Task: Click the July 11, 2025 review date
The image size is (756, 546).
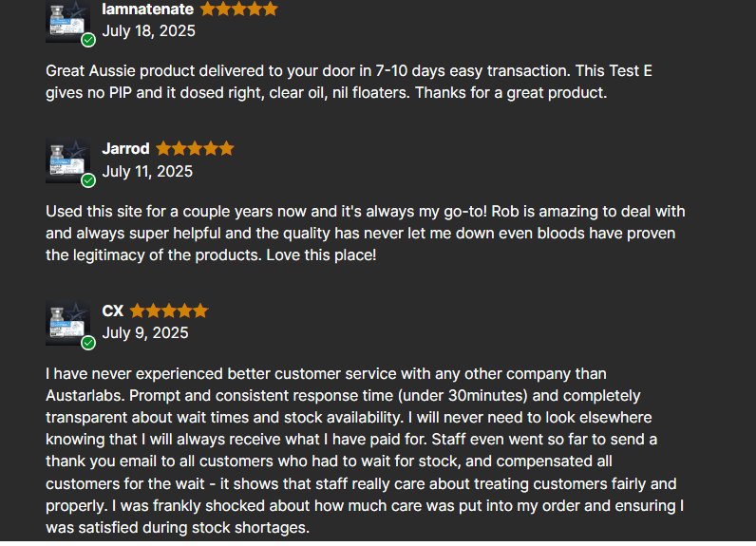Action: [147, 171]
